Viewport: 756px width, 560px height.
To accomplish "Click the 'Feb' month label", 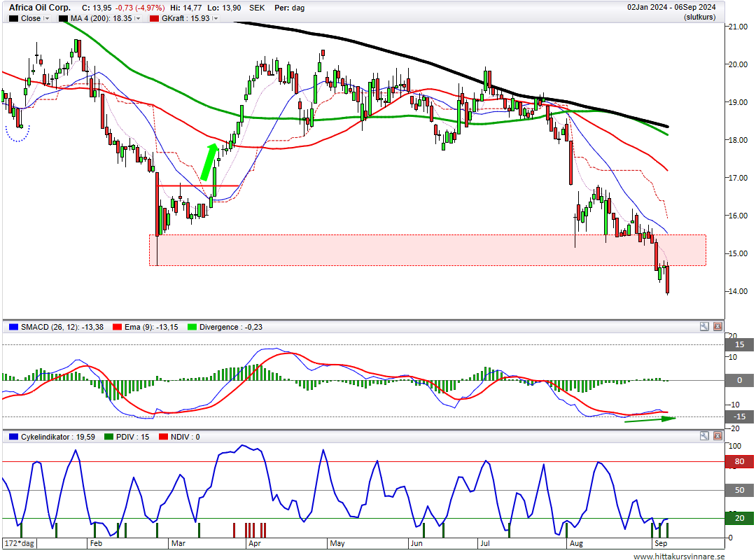I will pyautogui.click(x=96, y=543).
